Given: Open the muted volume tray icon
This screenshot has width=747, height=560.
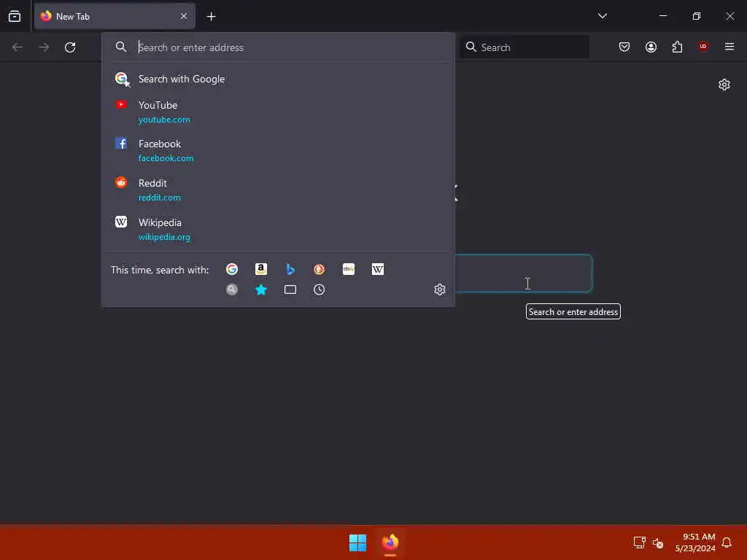Looking at the screenshot, I should [x=658, y=542].
